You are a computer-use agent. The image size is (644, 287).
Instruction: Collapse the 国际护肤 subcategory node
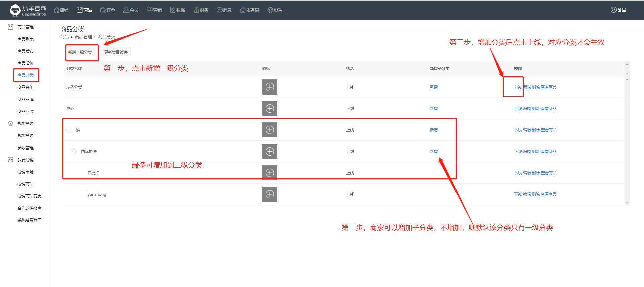pos(73,152)
